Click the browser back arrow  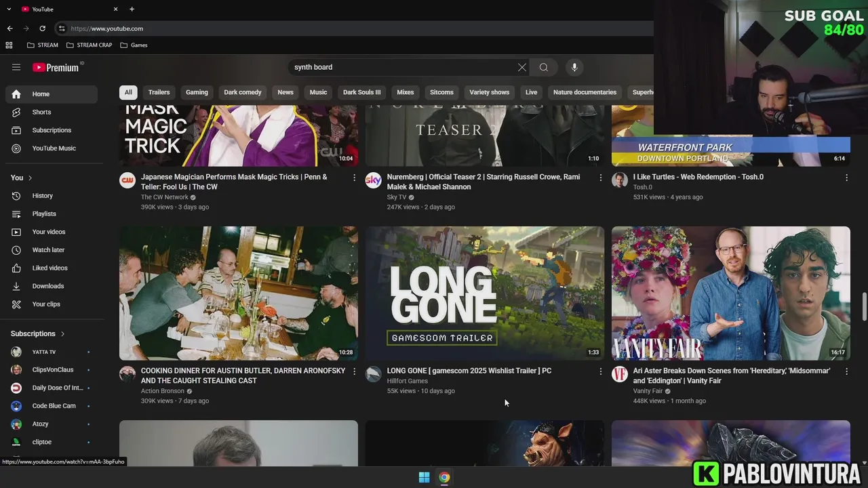9,28
